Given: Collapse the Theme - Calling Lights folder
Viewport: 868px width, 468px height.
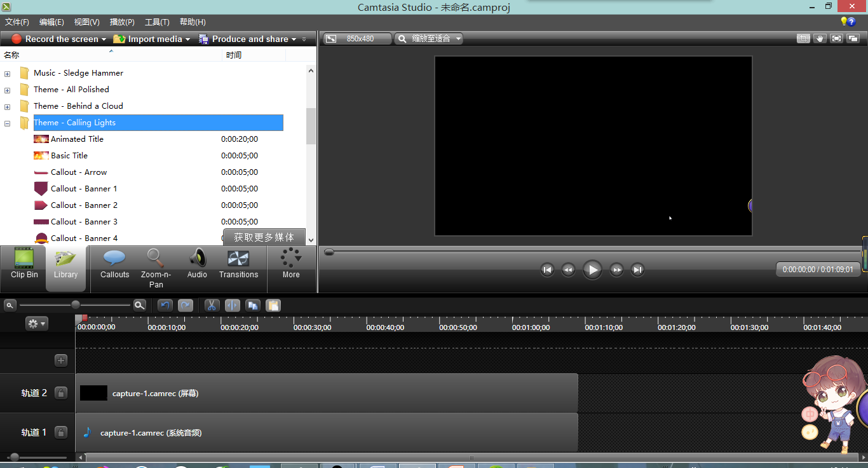Looking at the screenshot, I should (x=8, y=123).
